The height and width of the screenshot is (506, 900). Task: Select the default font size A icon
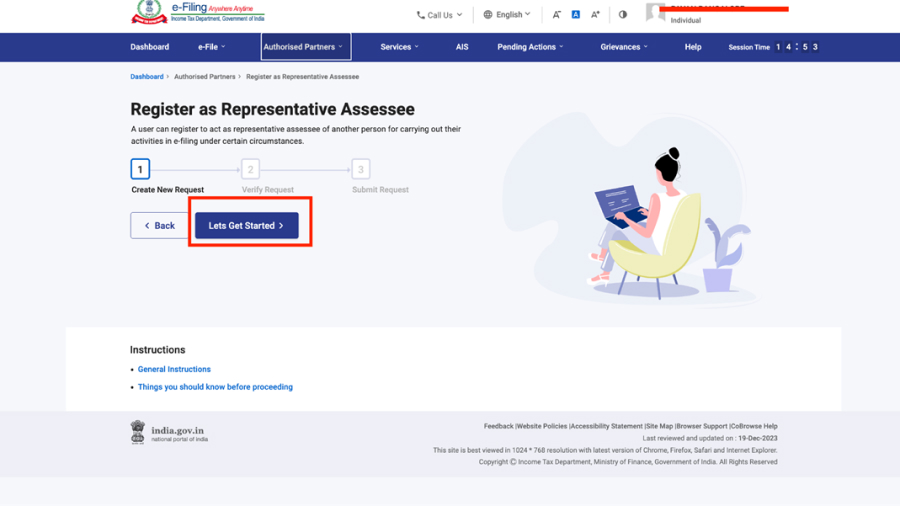point(576,14)
